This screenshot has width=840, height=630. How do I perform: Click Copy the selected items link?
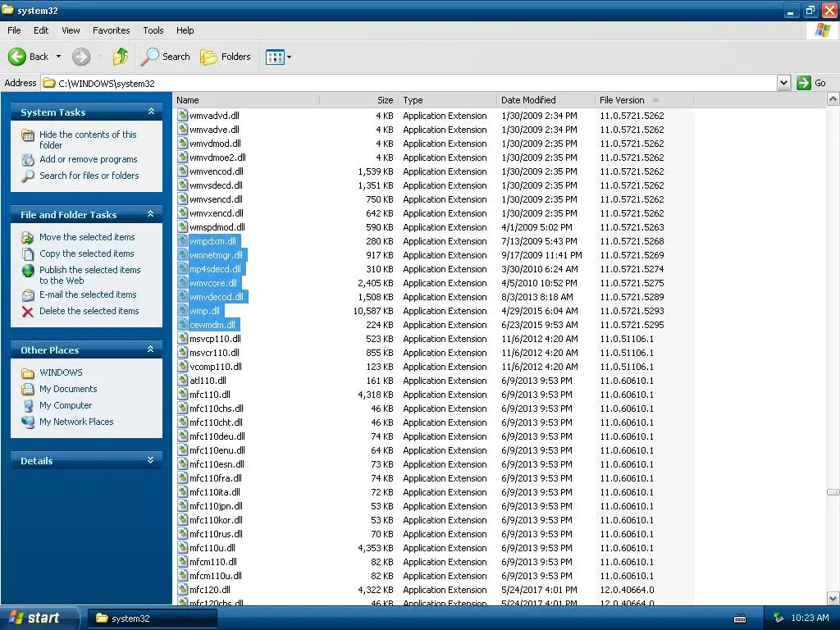pyautogui.click(x=87, y=253)
